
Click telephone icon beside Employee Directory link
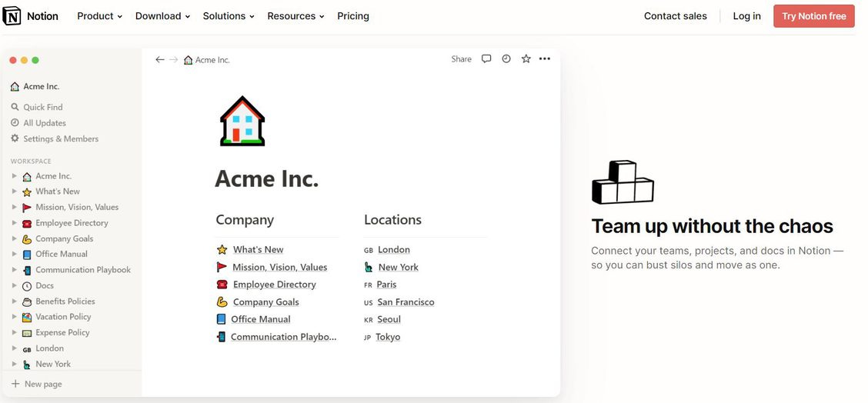click(222, 285)
